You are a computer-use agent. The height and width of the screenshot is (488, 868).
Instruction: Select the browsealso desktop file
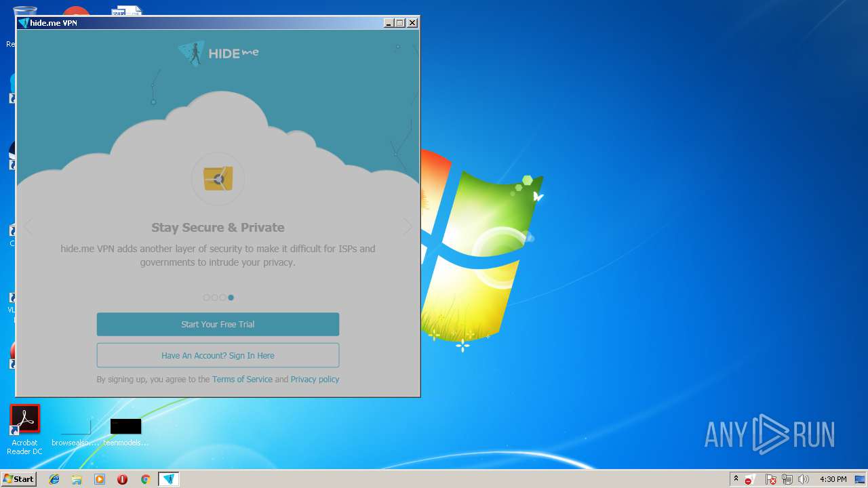coord(75,433)
